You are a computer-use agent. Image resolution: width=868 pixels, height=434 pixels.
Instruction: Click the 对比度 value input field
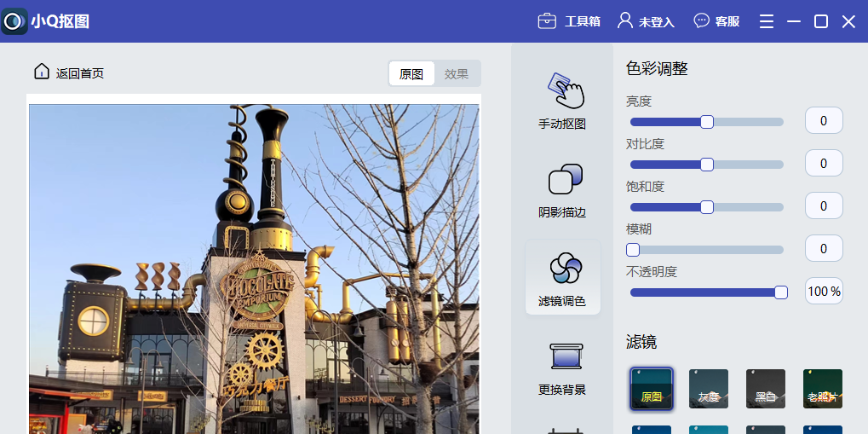point(824,163)
